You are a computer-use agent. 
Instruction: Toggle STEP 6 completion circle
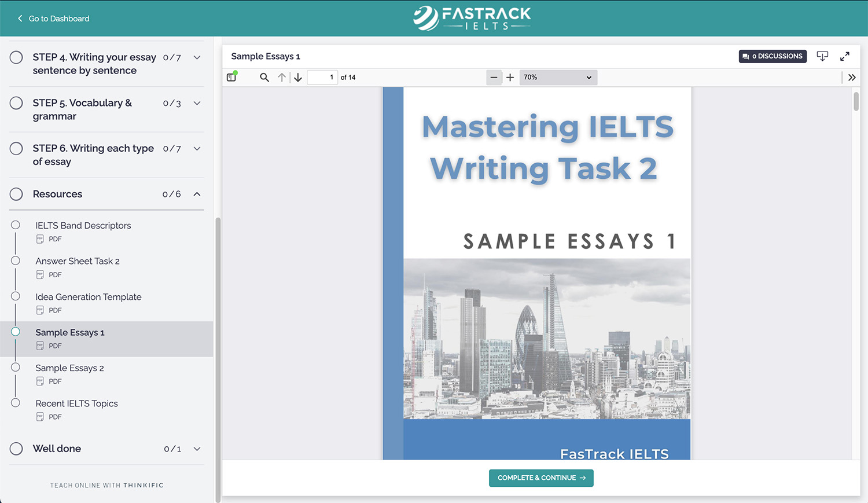(16, 149)
